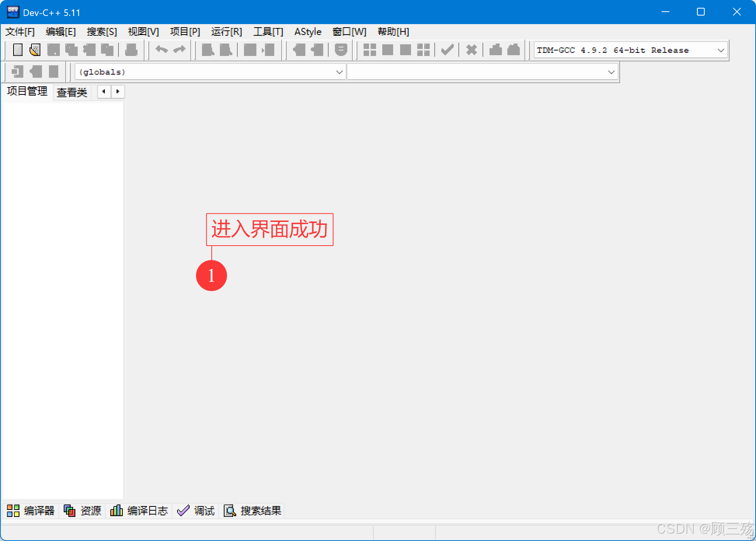Click the right tab scroll arrow
756x541 pixels.
118,91
